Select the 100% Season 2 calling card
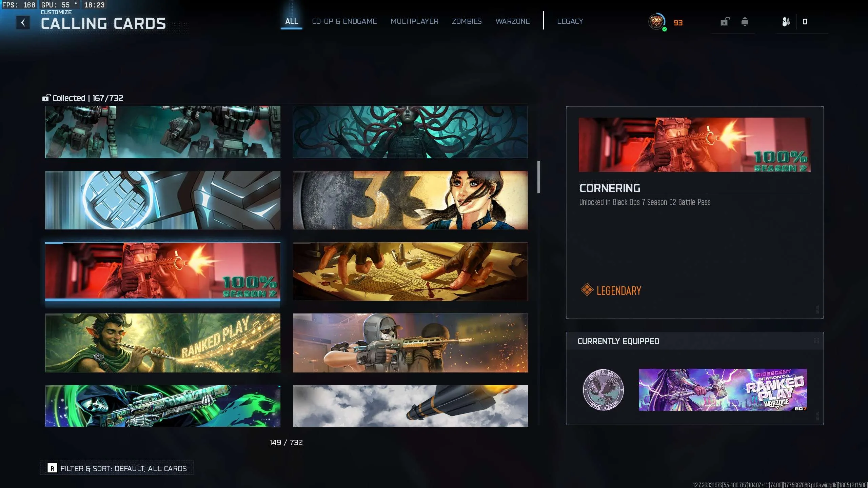 [x=163, y=271]
